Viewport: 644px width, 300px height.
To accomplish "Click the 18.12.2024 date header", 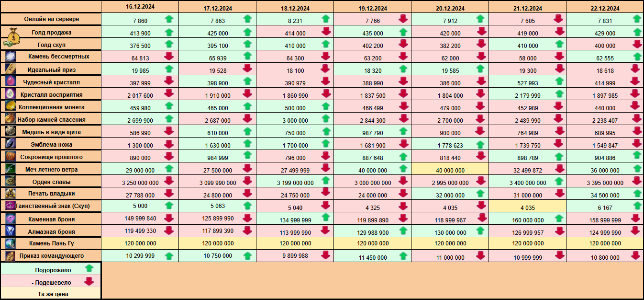I will click(x=295, y=8).
